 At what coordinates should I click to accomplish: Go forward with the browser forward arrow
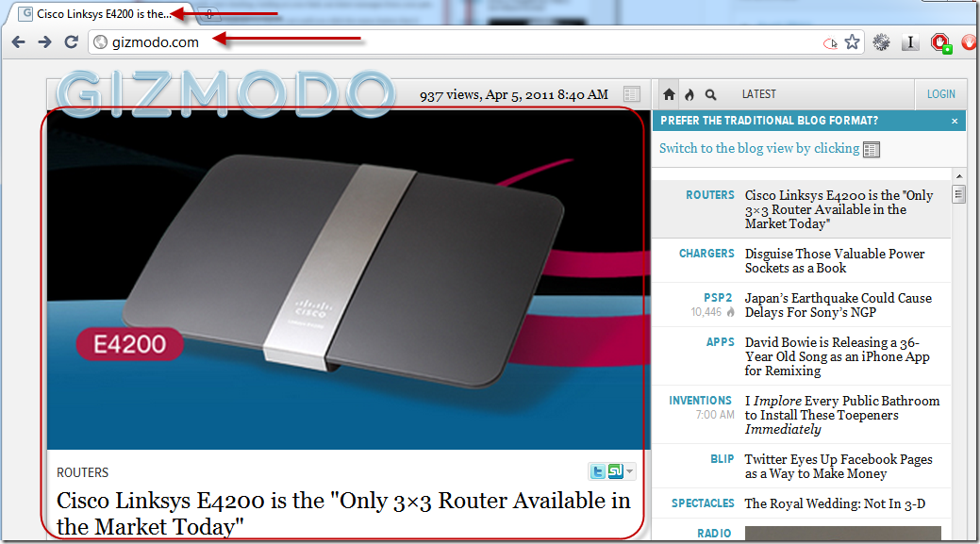pos(44,41)
